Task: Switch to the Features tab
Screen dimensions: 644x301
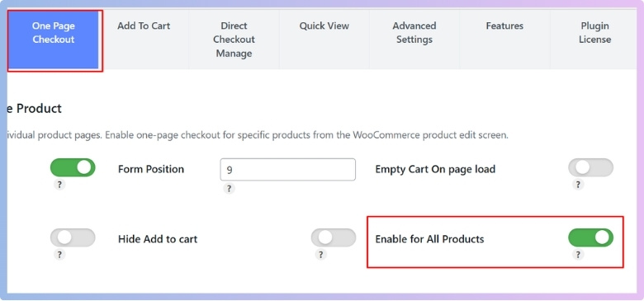Action: click(x=504, y=40)
